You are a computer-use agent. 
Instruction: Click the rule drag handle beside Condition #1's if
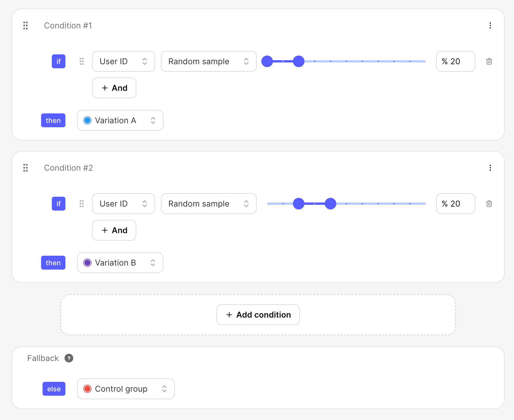81,61
